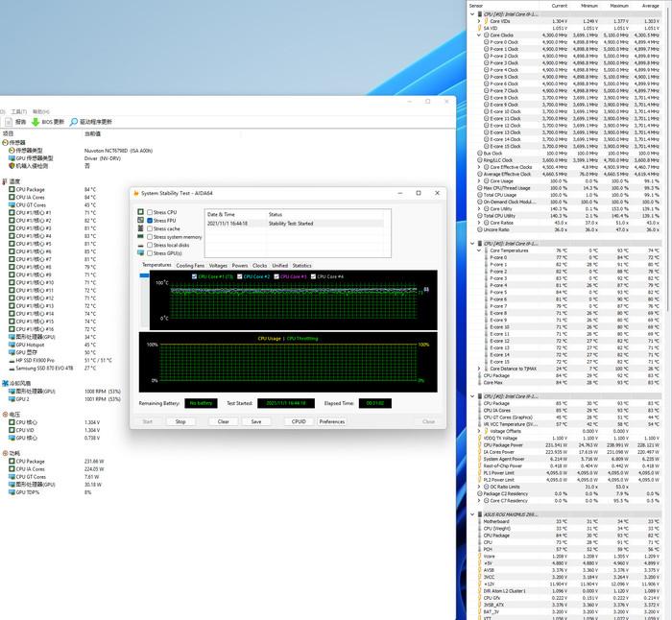Enable the Stress cache checkbox
Viewport: 672px width, 620px height.
click(x=150, y=228)
